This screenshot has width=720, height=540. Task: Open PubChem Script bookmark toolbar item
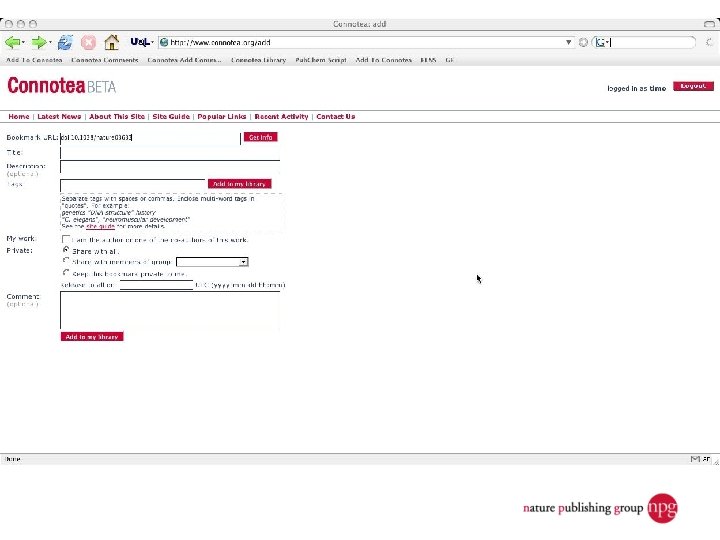[x=321, y=60]
